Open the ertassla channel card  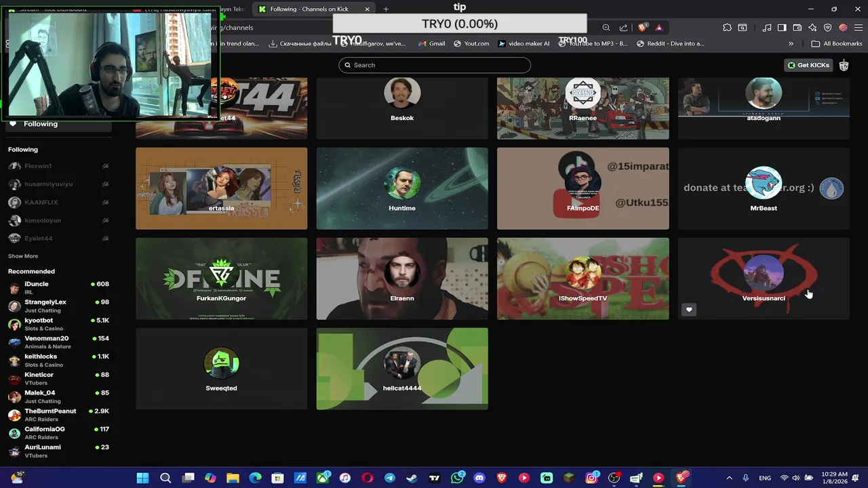pyautogui.click(x=221, y=188)
